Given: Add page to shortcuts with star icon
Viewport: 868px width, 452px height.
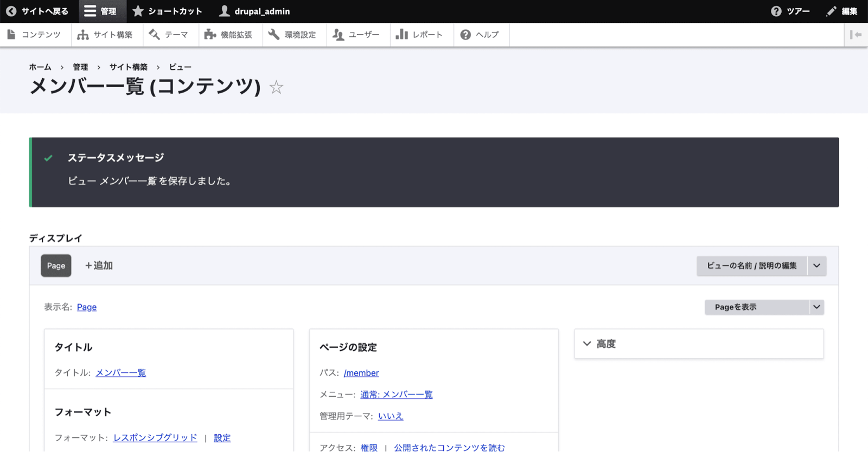Looking at the screenshot, I should (x=276, y=87).
